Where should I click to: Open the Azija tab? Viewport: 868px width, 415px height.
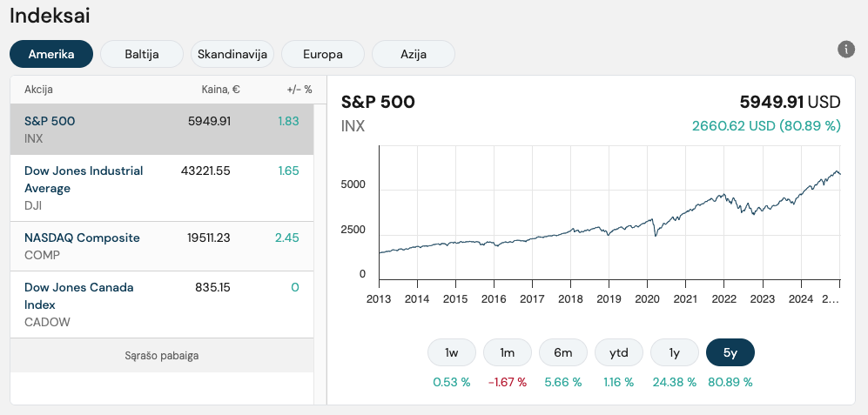(414, 54)
